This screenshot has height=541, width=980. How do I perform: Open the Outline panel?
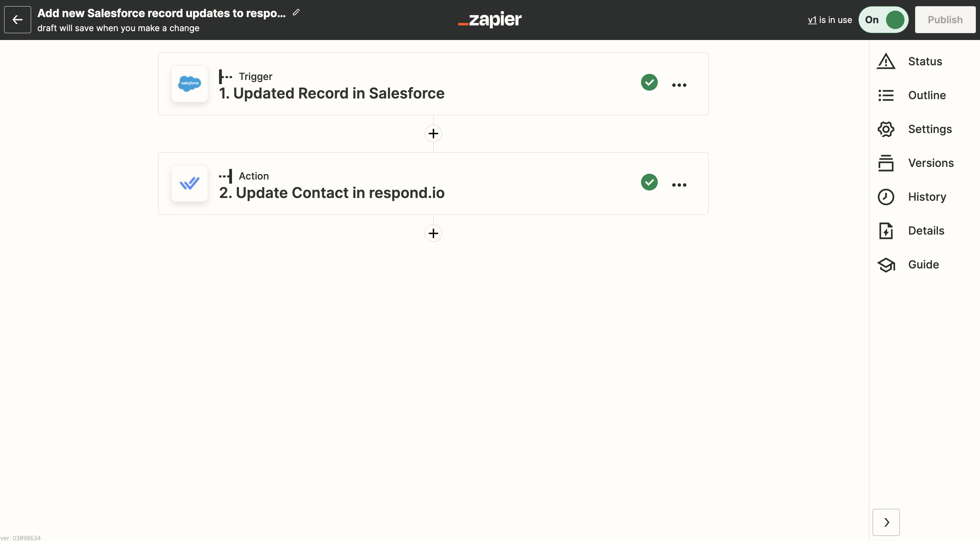927,95
